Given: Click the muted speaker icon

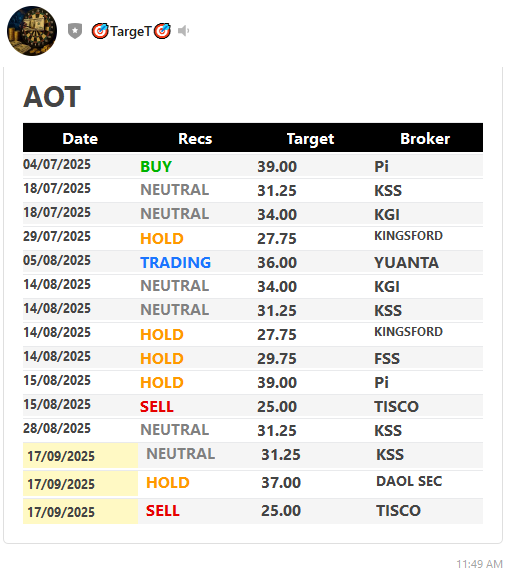Looking at the screenshot, I should [x=183, y=31].
